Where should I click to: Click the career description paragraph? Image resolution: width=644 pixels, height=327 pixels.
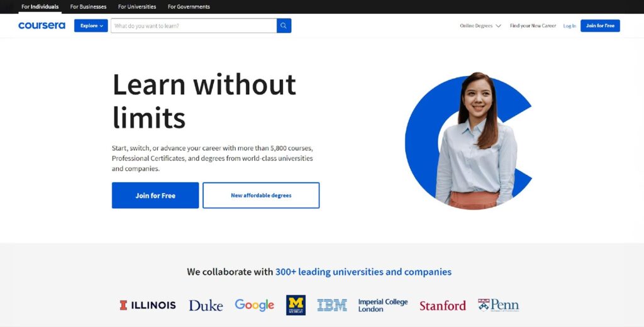coord(213,158)
